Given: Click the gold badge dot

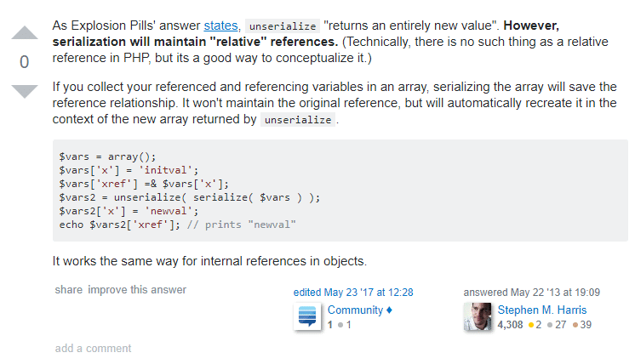Looking at the screenshot, I should click(x=531, y=325).
